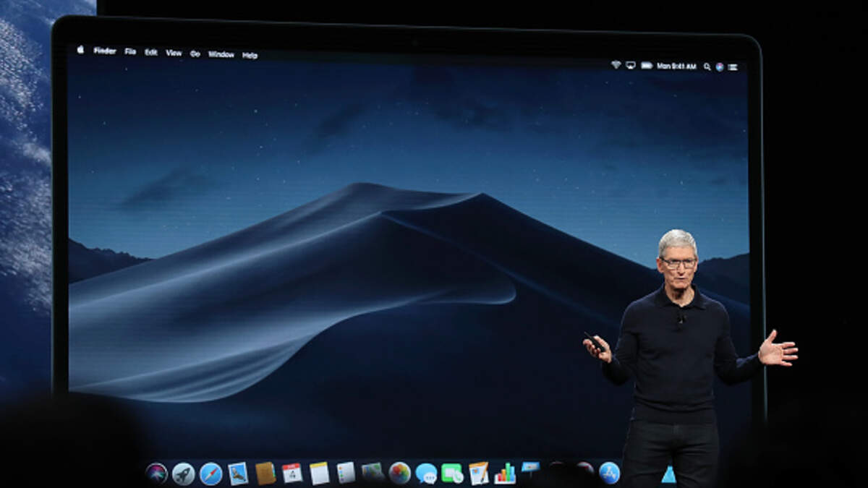Open FaceTime green icon in Dock
The height and width of the screenshot is (488, 868).
[x=452, y=474]
